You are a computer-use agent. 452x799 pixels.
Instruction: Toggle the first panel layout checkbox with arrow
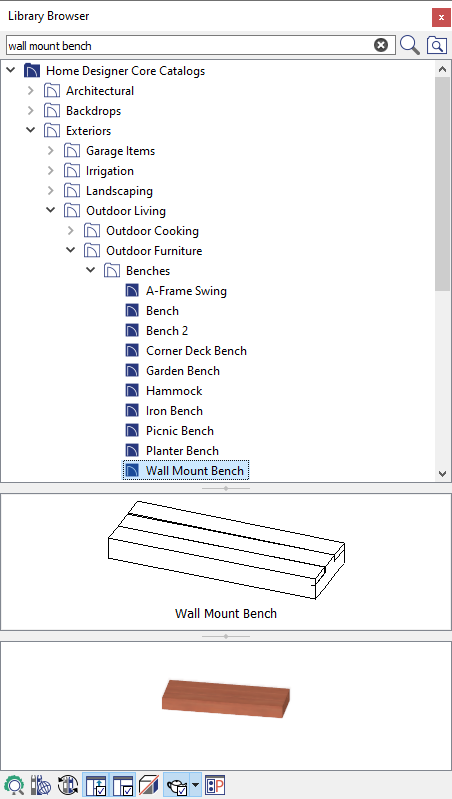click(95, 785)
